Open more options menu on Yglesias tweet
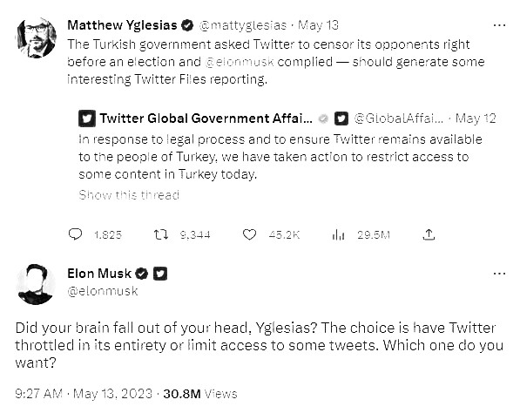 [499, 25]
